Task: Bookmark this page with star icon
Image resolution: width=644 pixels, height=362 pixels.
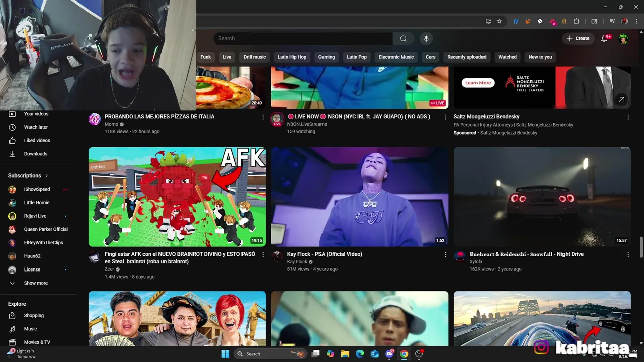Action: pos(499,21)
